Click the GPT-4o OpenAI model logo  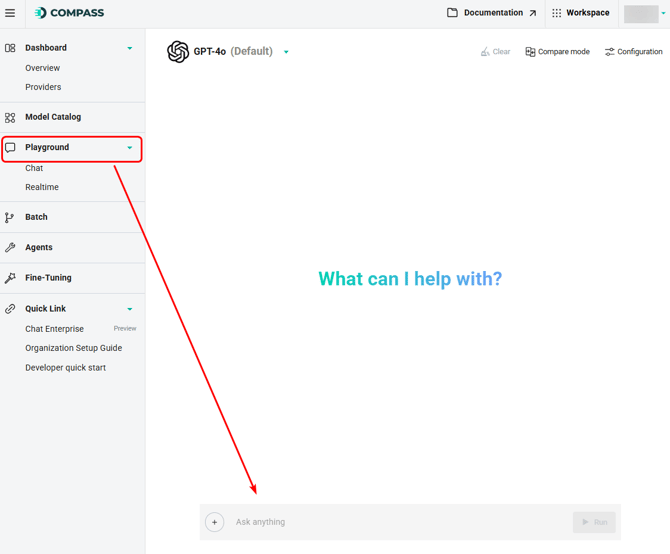coord(178,51)
